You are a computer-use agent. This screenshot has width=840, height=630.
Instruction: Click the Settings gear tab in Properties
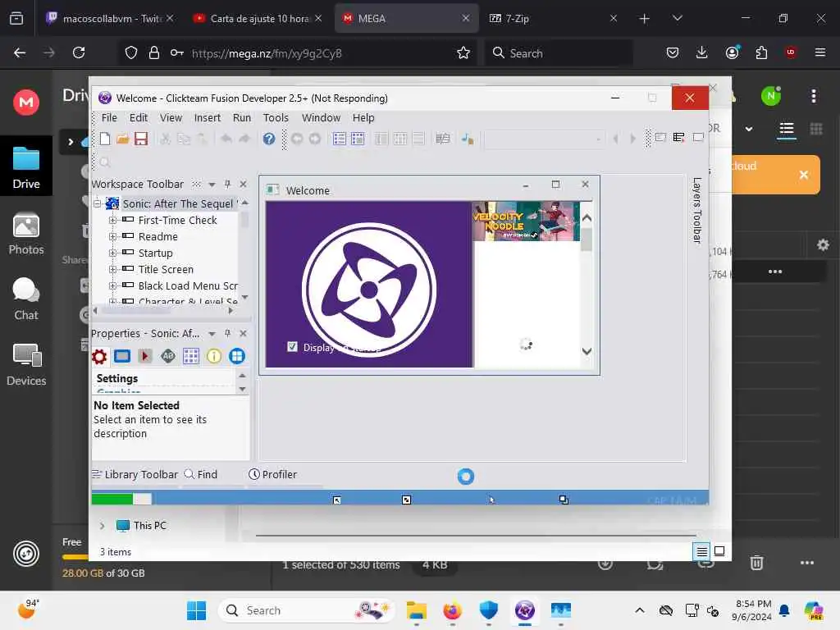[x=99, y=356]
